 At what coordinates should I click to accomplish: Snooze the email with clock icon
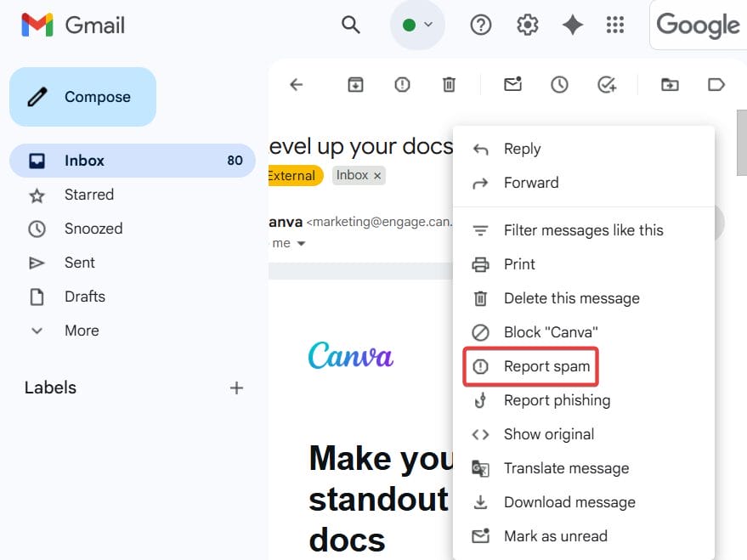(559, 85)
